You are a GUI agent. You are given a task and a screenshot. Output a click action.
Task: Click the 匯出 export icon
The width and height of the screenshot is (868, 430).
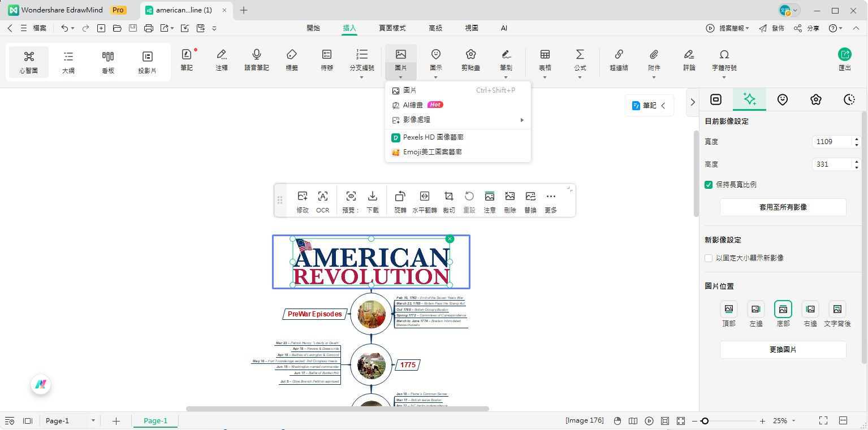pos(844,60)
